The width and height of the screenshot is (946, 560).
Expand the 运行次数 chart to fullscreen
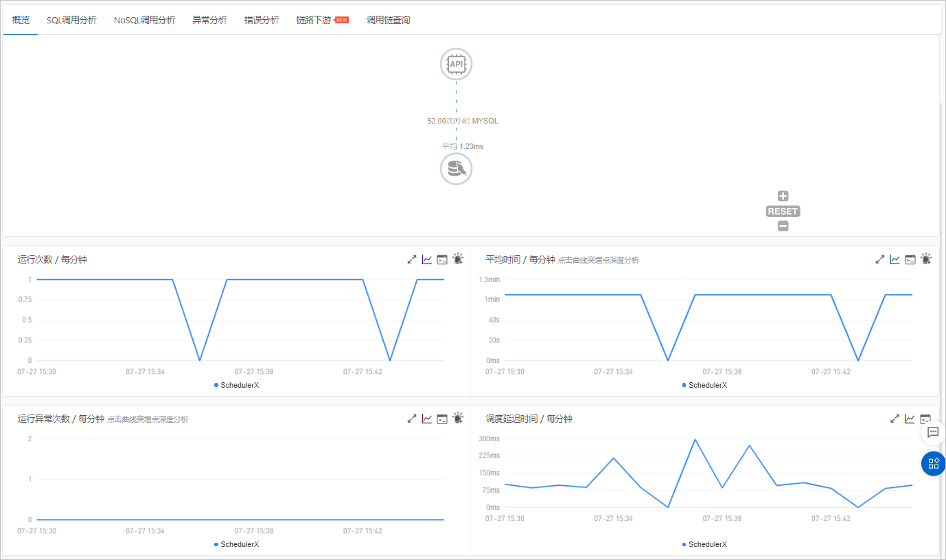click(x=412, y=259)
